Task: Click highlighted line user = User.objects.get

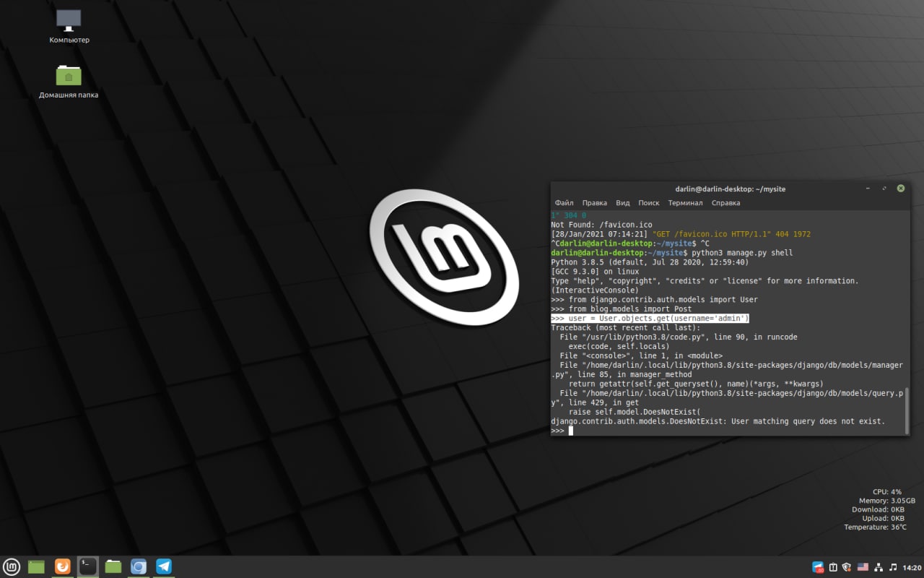Action: click(650, 319)
